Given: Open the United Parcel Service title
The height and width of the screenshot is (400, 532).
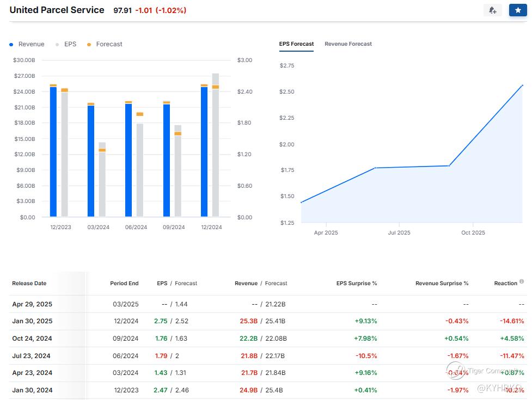Looking at the screenshot, I should [57, 10].
